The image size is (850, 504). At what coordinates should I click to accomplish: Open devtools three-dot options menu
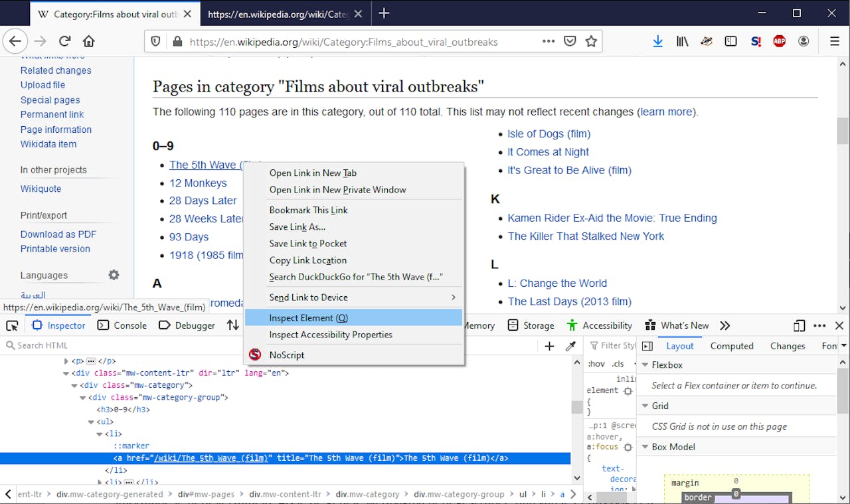pos(820,325)
